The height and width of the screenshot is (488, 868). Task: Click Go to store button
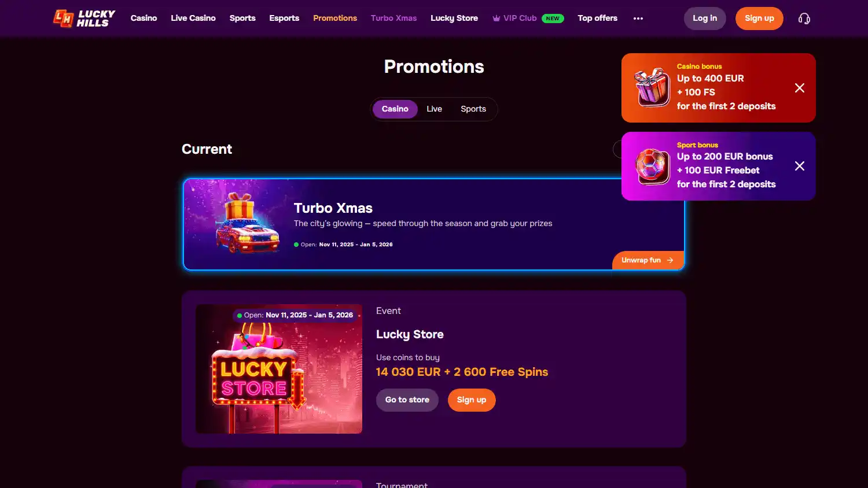tap(407, 400)
